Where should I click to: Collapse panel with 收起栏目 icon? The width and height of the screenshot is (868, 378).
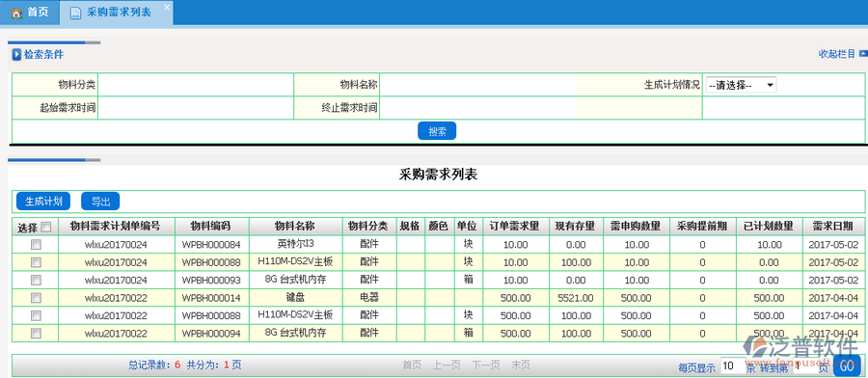(863, 54)
